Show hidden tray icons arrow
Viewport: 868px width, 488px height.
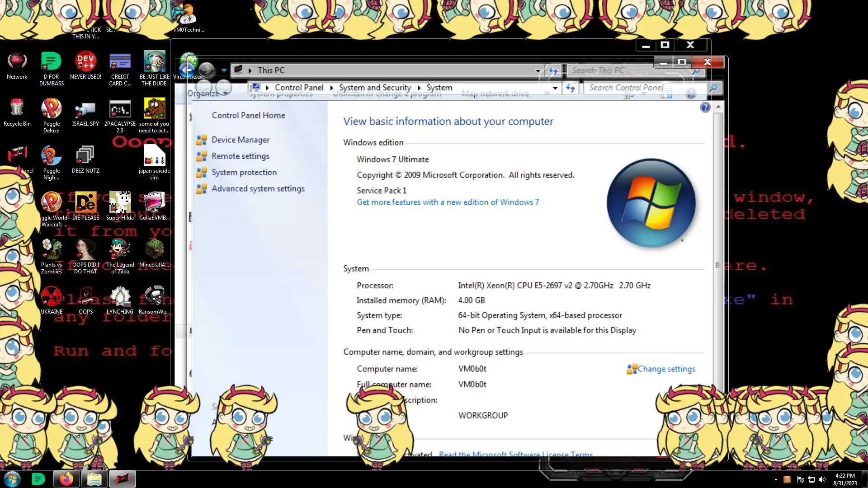click(x=776, y=479)
